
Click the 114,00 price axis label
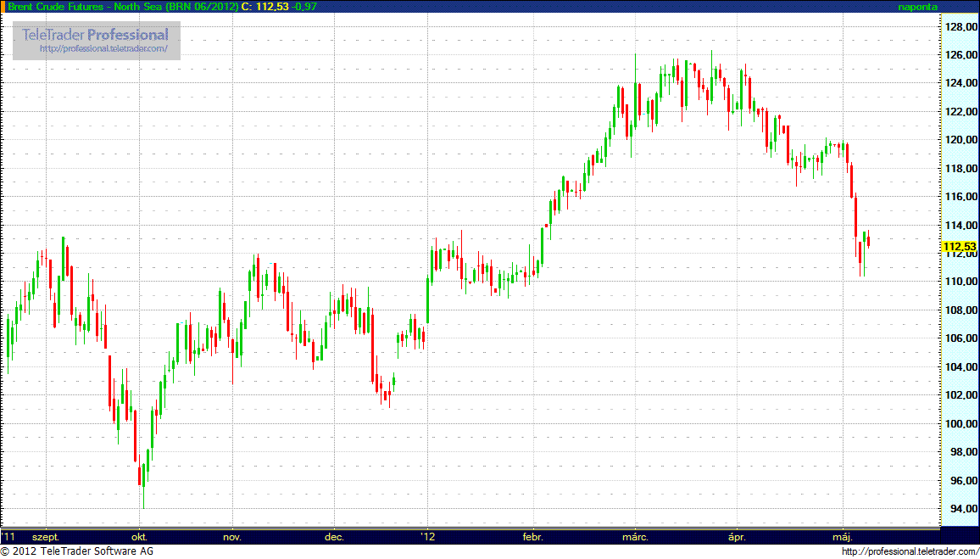(x=961, y=225)
